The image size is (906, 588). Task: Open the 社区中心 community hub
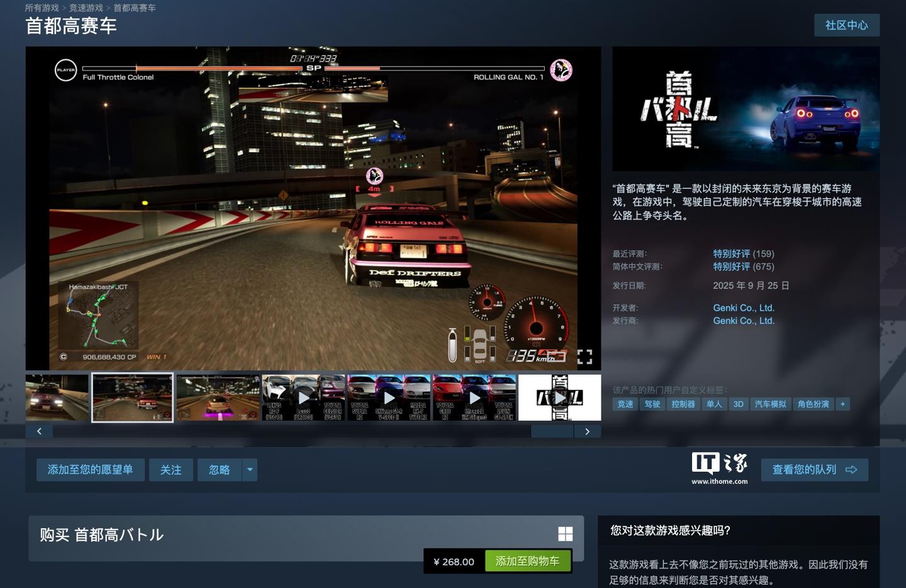(846, 25)
